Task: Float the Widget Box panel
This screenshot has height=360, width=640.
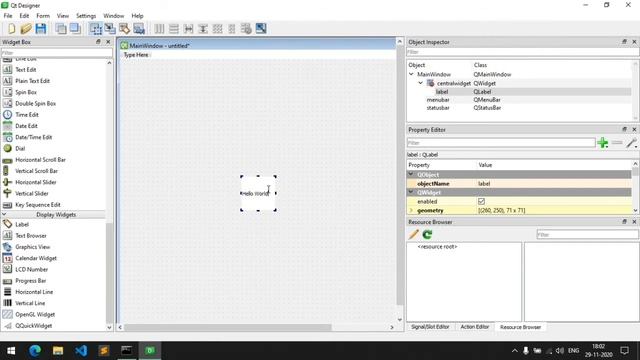Action: [x=98, y=42]
